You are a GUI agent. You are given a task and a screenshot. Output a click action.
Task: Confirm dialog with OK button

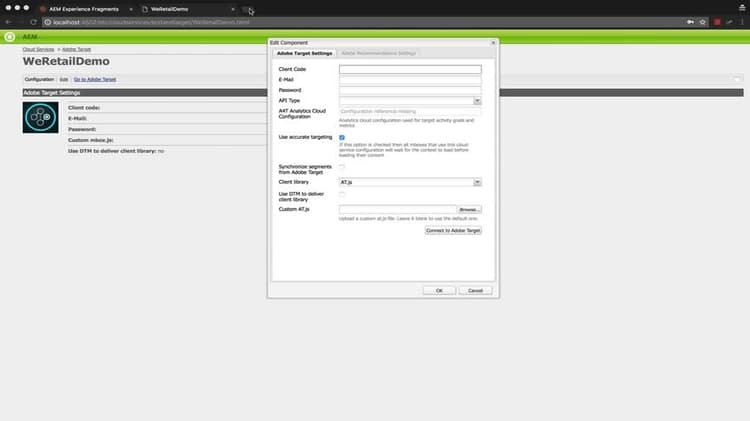coord(439,290)
